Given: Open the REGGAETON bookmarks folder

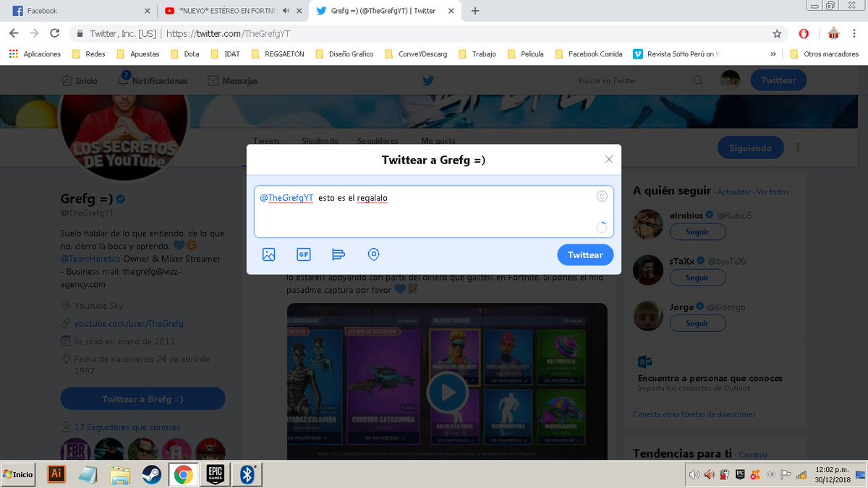Looking at the screenshot, I should click(278, 53).
